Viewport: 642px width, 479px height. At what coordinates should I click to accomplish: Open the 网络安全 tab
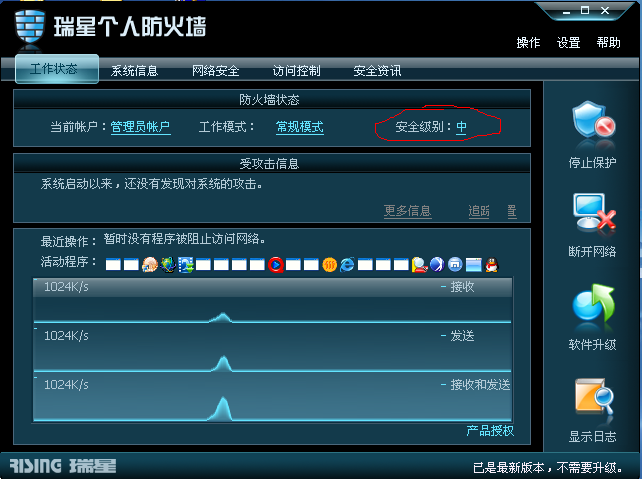tap(216, 71)
